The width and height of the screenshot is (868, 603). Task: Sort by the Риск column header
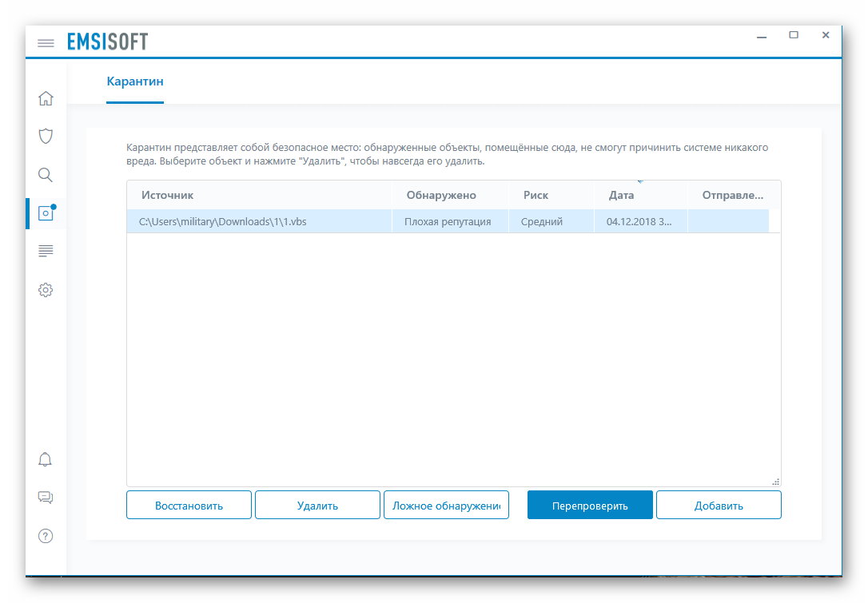click(x=551, y=195)
